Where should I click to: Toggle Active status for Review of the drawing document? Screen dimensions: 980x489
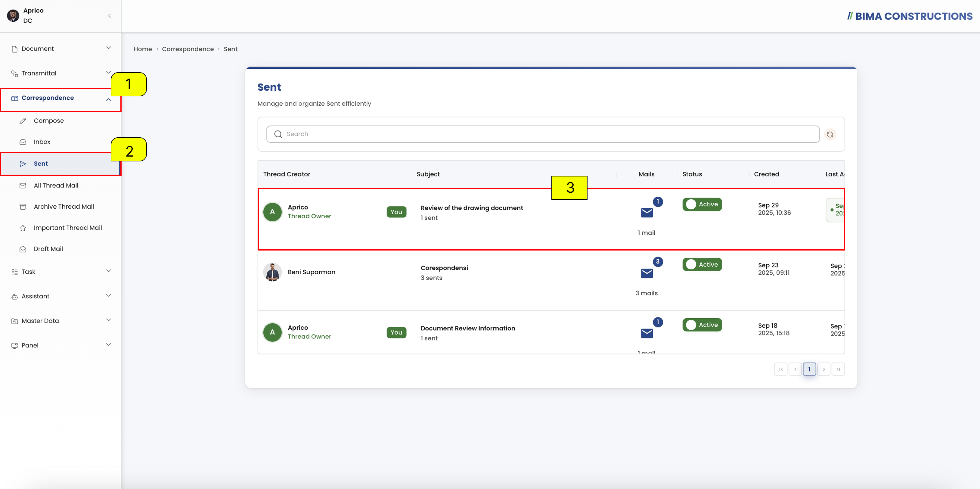[702, 204]
